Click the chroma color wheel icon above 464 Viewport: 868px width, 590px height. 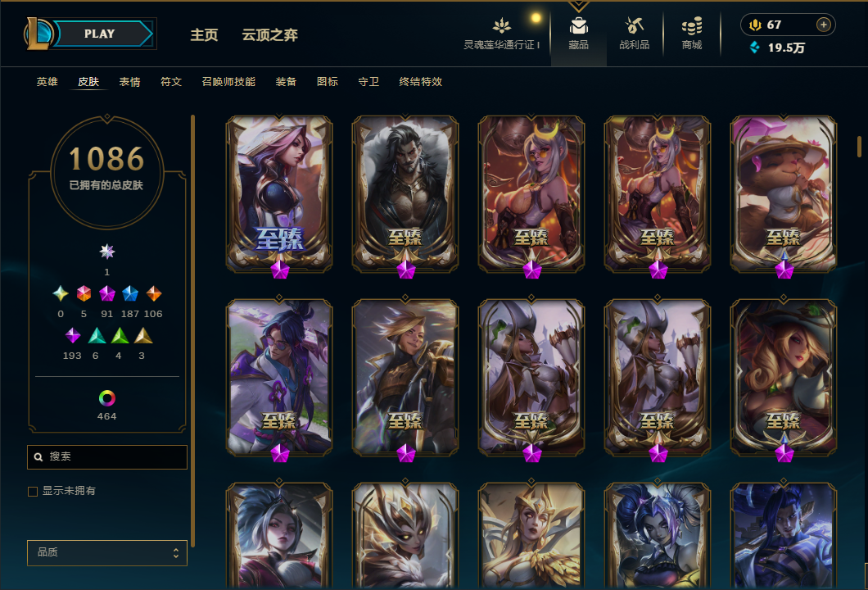[106, 397]
